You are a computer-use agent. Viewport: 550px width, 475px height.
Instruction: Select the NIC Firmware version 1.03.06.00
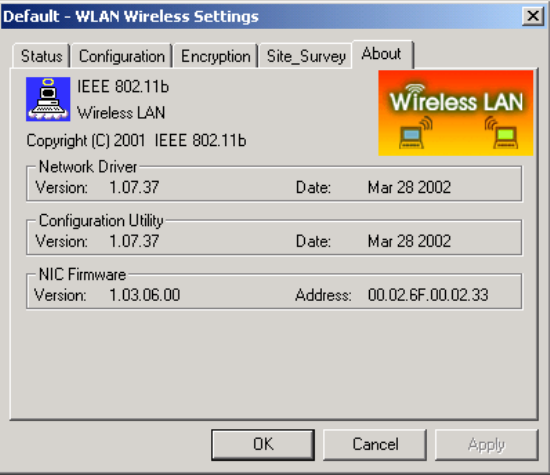(x=145, y=295)
